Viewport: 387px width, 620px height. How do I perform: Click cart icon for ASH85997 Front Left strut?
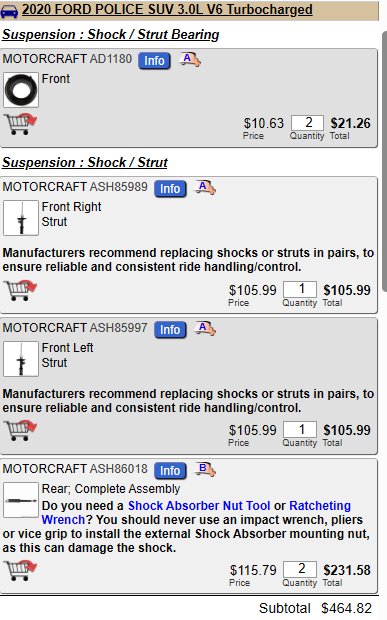pos(20,431)
